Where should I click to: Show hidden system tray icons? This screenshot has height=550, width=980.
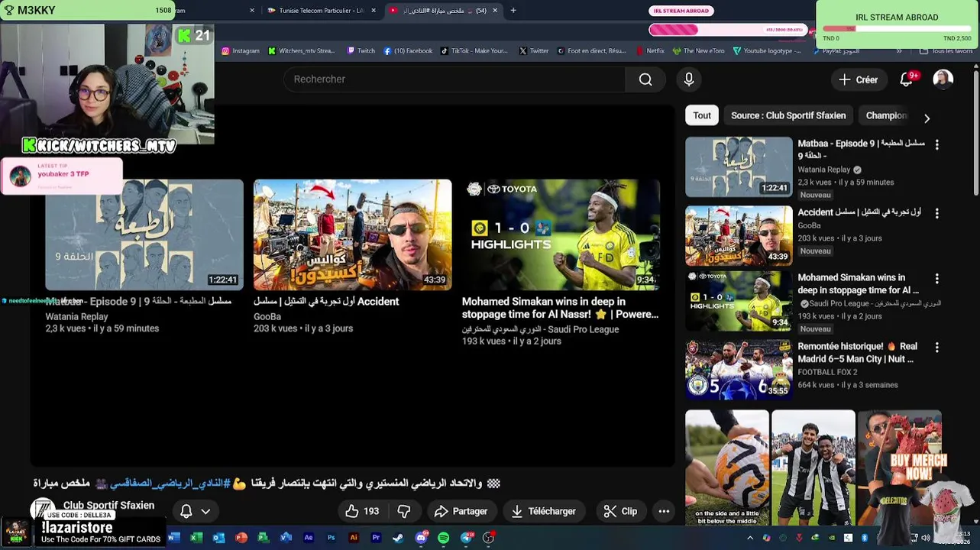pyautogui.click(x=750, y=538)
